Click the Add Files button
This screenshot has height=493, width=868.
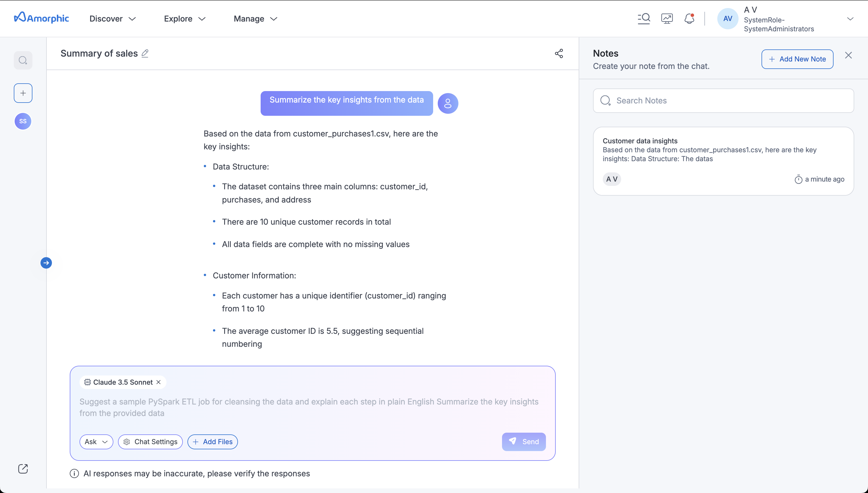click(212, 442)
